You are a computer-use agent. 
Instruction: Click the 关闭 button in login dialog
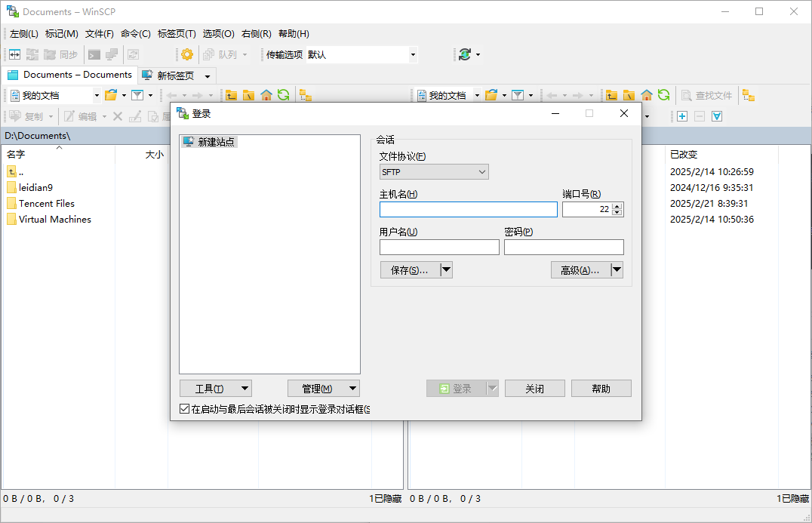coord(534,389)
